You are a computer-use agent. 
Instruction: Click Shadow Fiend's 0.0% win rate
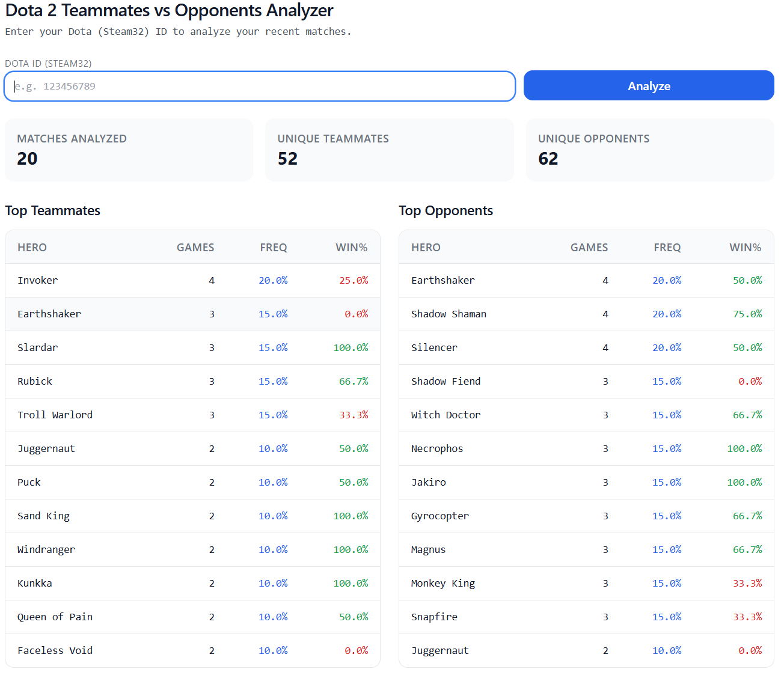pyautogui.click(x=750, y=382)
